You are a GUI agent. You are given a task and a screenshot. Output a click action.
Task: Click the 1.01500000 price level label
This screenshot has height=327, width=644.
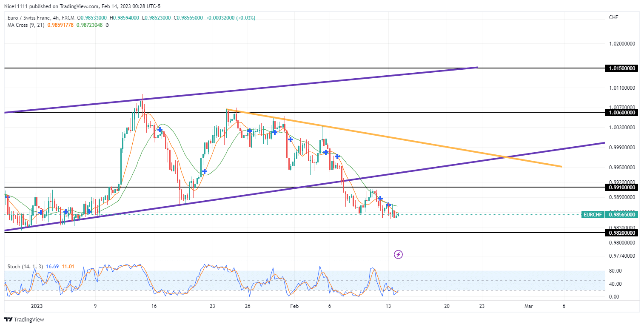click(x=621, y=68)
